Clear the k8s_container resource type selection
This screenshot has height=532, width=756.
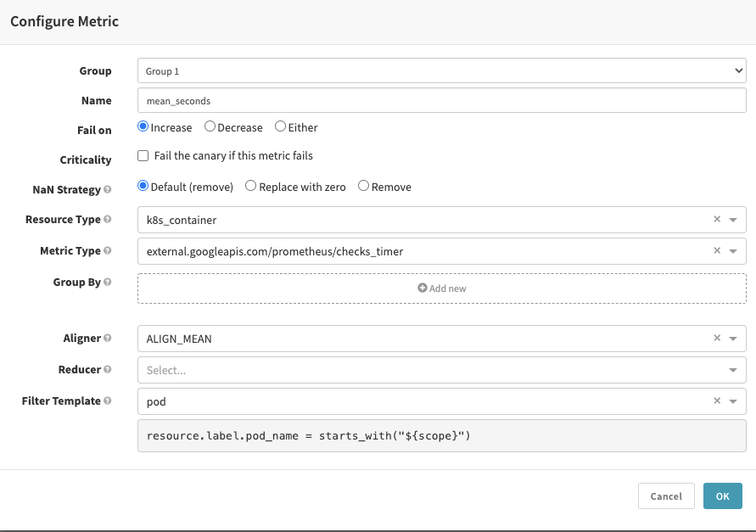click(716, 220)
